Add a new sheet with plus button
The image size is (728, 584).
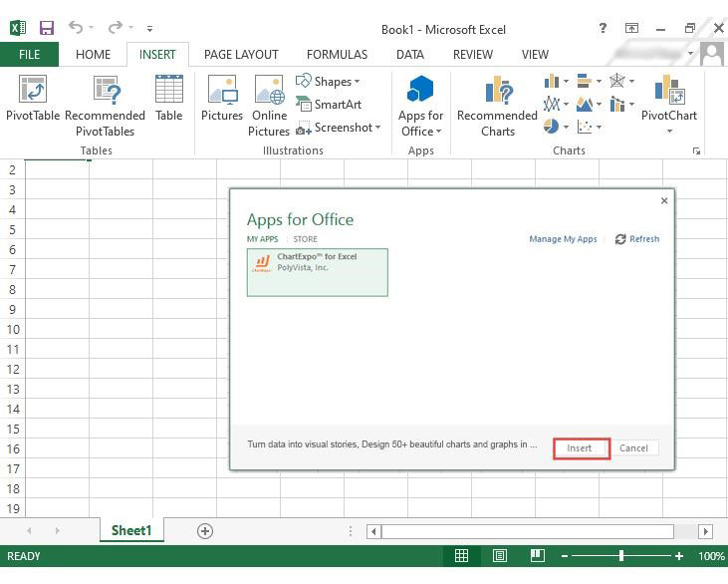pyautogui.click(x=205, y=531)
